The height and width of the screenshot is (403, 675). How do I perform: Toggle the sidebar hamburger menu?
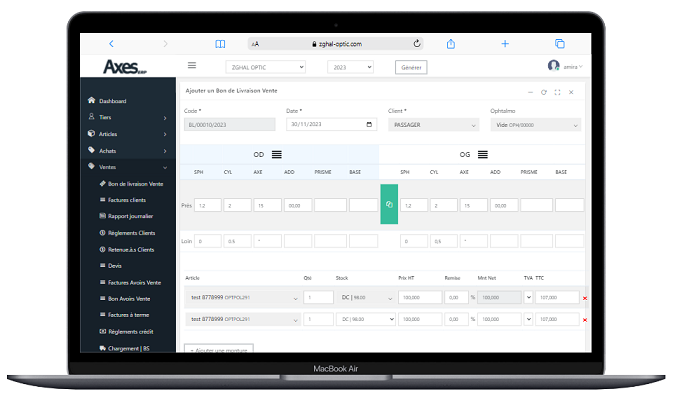[x=192, y=65]
